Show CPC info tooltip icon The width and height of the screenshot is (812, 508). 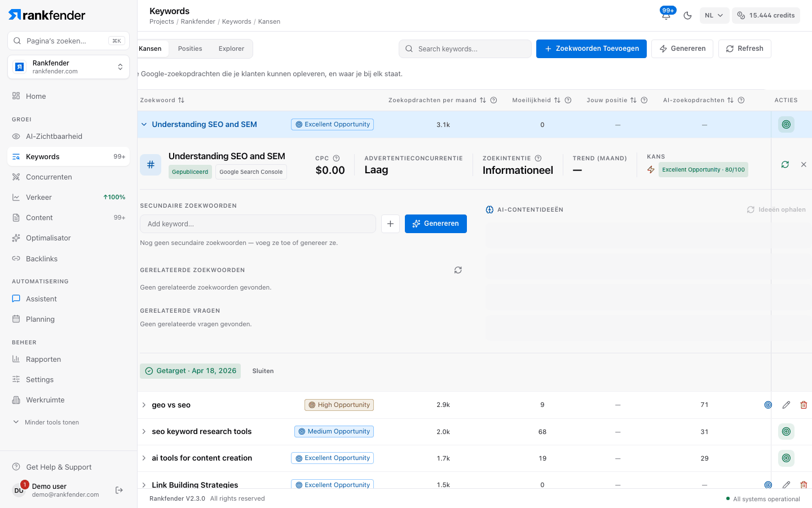(336, 159)
